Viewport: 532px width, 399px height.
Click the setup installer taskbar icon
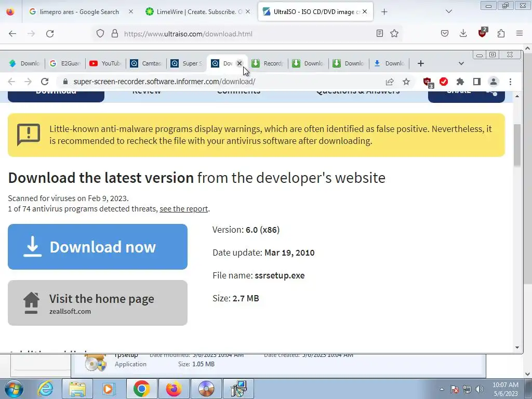(x=238, y=389)
